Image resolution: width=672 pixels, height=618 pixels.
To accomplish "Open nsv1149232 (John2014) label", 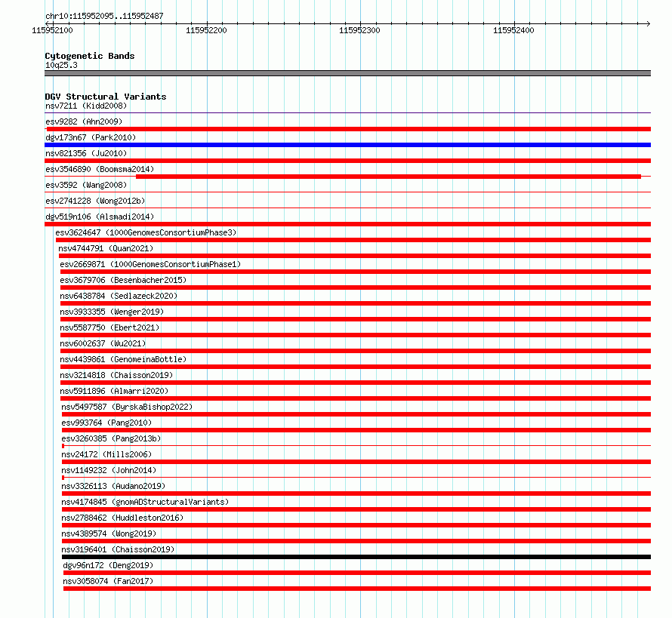I will tap(109, 470).
